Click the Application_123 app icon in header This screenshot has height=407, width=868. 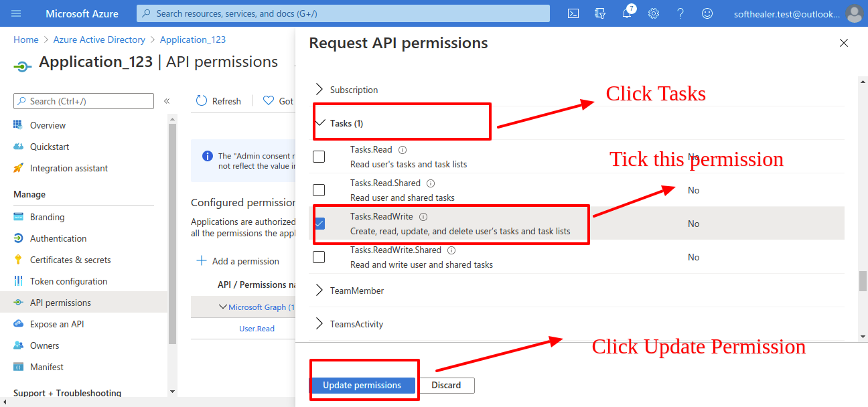22,65
